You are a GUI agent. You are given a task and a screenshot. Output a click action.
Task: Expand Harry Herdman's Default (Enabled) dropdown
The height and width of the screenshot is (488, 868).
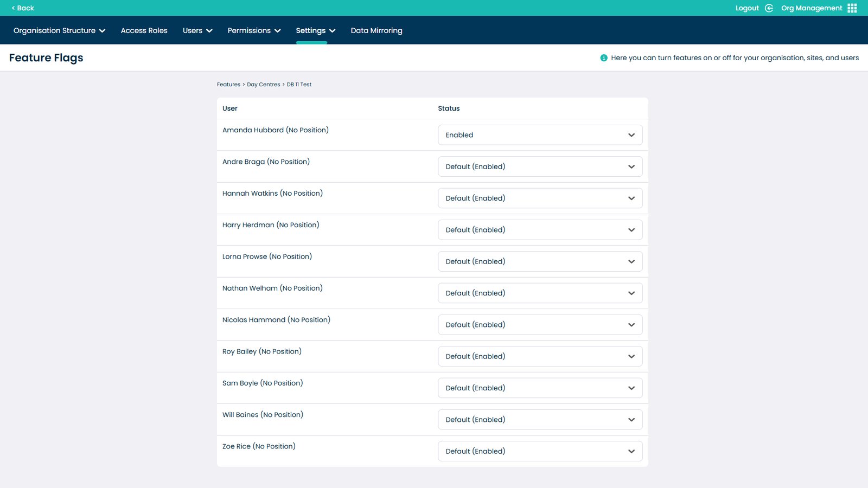click(x=539, y=229)
